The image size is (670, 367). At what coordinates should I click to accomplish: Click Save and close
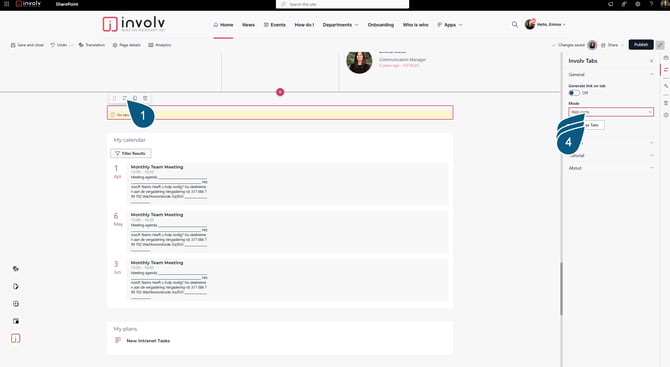point(27,45)
